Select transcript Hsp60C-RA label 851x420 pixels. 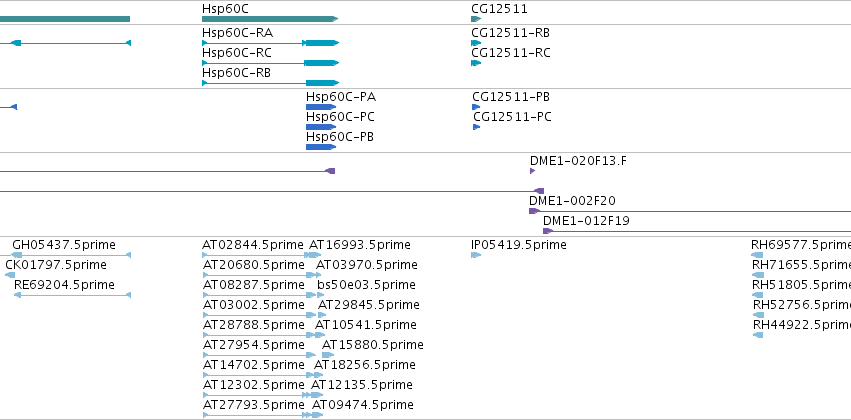pos(237,33)
